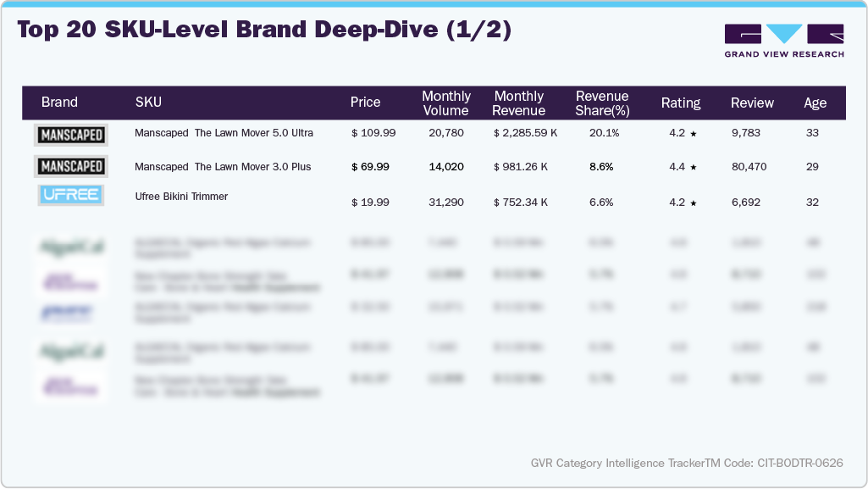Select the Price column header
This screenshot has width=868, height=489.
click(365, 103)
